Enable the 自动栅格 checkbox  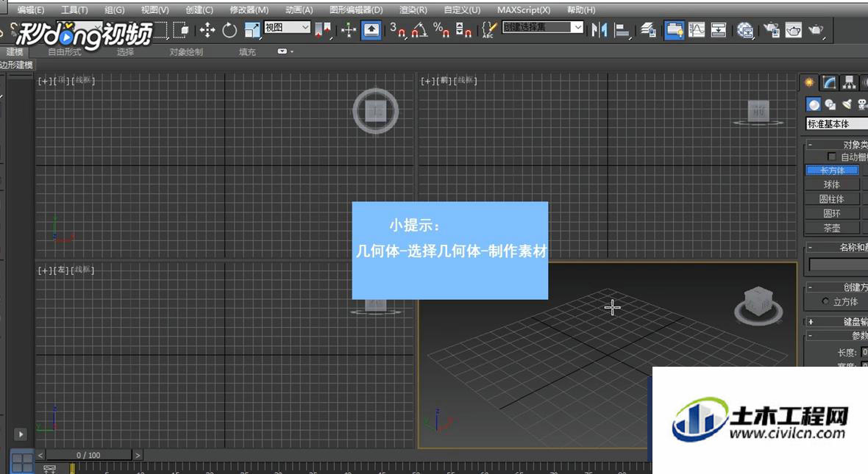831,157
